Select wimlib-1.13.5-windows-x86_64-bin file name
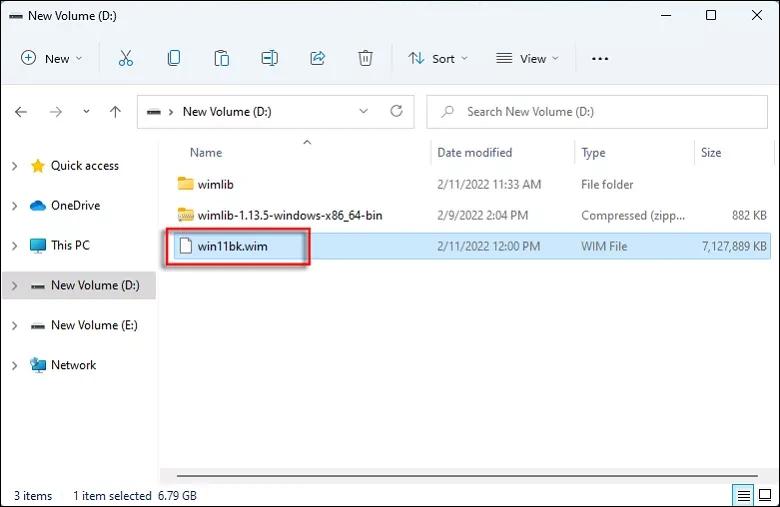The height and width of the screenshot is (507, 780). [x=290, y=215]
